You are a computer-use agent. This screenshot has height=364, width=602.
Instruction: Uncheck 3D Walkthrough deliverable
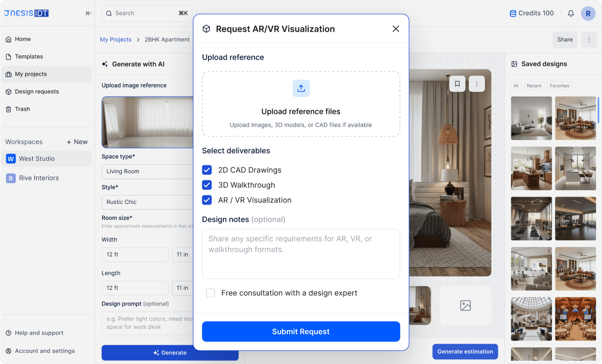pyautogui.click(x=207, y=185)
